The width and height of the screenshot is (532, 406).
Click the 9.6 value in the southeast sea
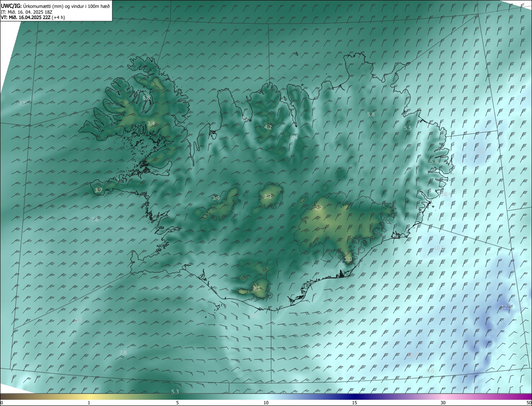coord(431,371)
